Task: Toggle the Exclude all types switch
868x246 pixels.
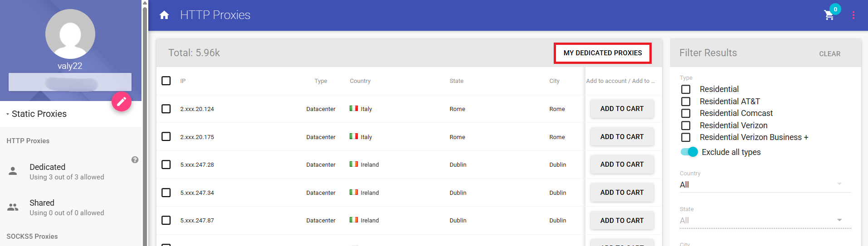Action: click(689, 152)
